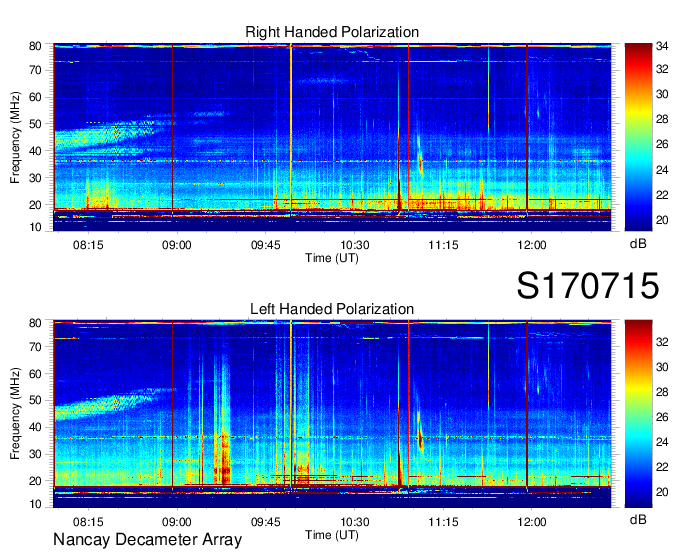Click the '10' frequency tick of right-handed plot
The height and width of the screenshot is (552, 680).
[36, 227]
